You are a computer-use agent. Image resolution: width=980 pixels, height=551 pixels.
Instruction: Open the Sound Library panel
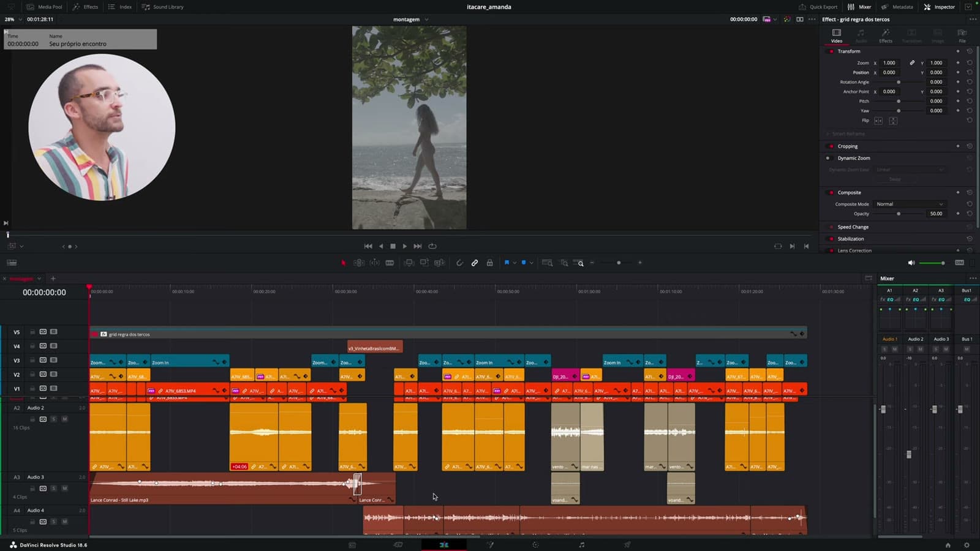[162, 7]
